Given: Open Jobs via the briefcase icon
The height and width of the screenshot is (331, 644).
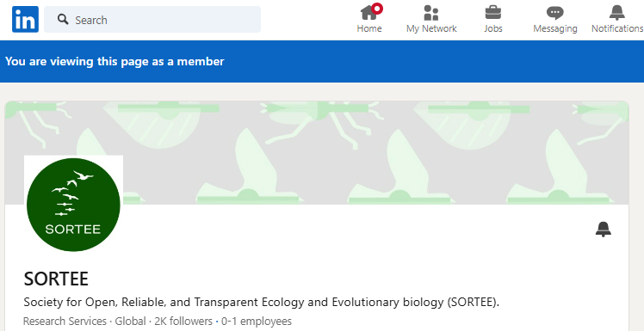Looking at the screenshot, I should point(492,13).
